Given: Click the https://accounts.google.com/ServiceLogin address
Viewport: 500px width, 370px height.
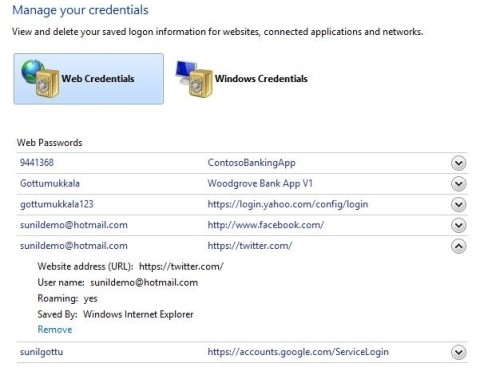Looking at the screenshot, I should [298, 352].
